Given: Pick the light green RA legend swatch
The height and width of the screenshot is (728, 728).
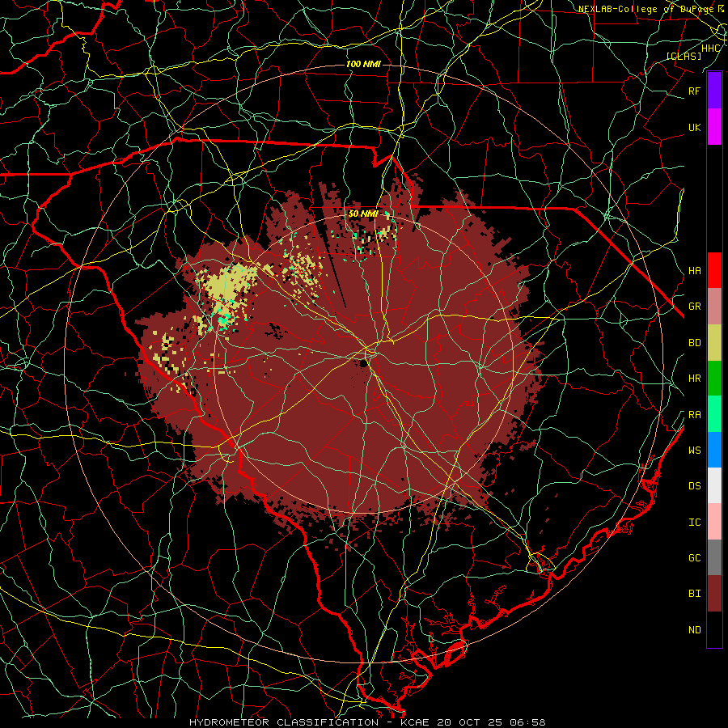Looking at the screenshot, I should [714, 414].
